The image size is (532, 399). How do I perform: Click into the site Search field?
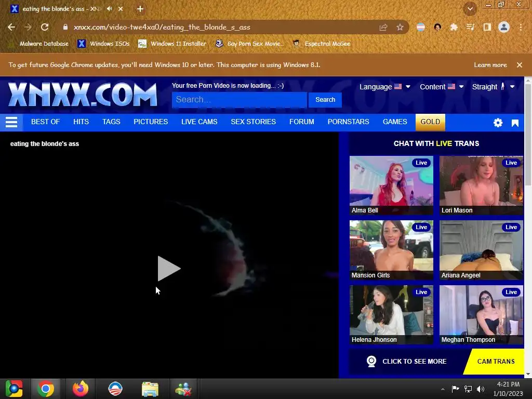239,100
